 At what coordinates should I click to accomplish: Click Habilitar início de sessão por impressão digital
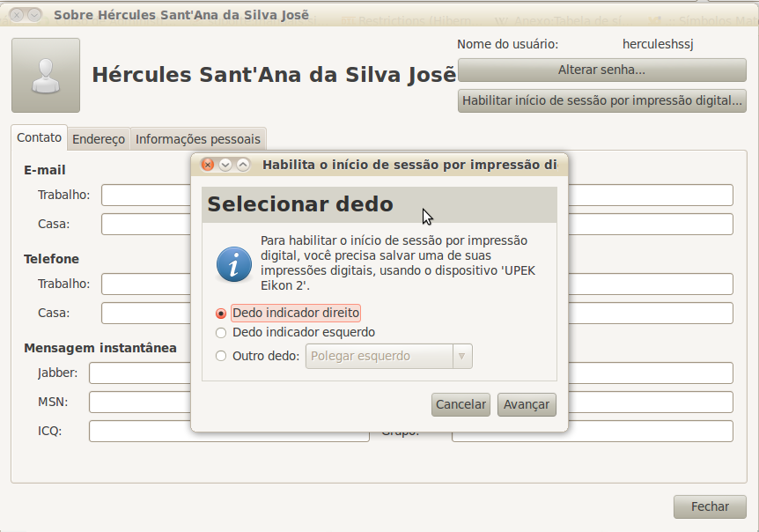601,100
